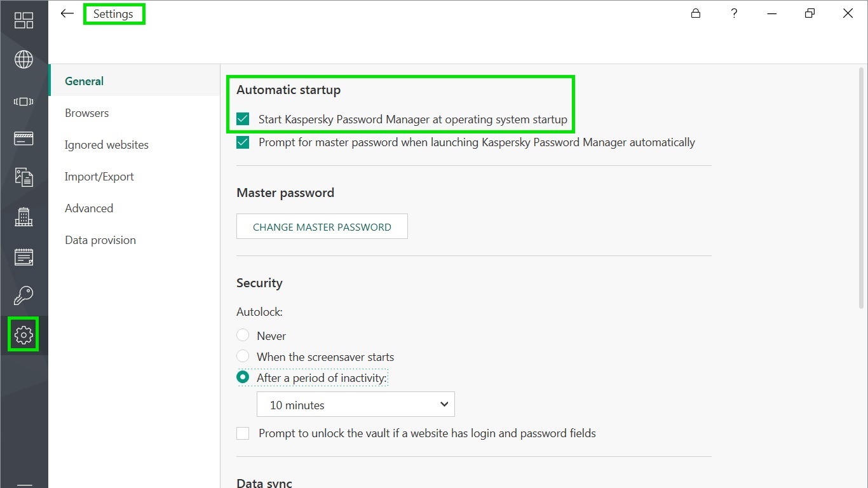This screenshot has height=488, width=868.
Task: Click the Master password heading
Action: tap(285, 193)
